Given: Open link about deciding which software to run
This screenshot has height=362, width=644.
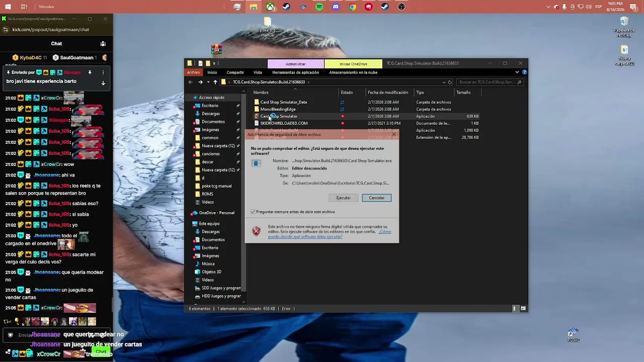Looking at the screenshot, I should [x=330, y=234].
